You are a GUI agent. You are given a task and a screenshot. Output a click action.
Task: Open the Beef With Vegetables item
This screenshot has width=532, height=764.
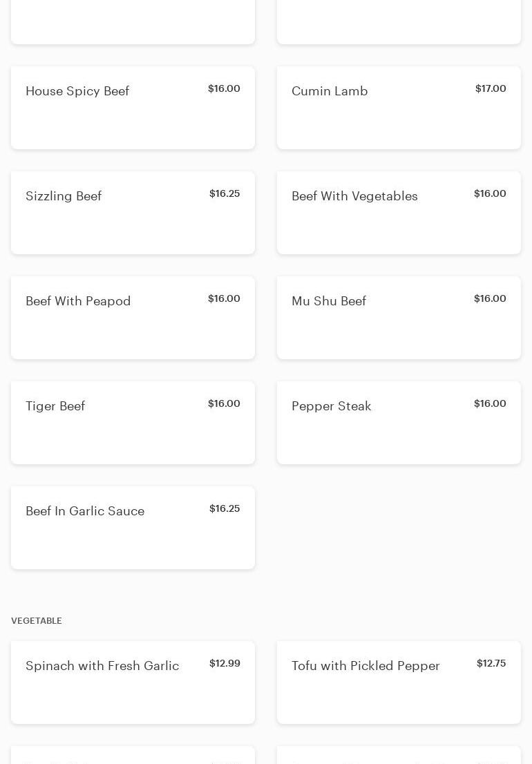point(399,213)
